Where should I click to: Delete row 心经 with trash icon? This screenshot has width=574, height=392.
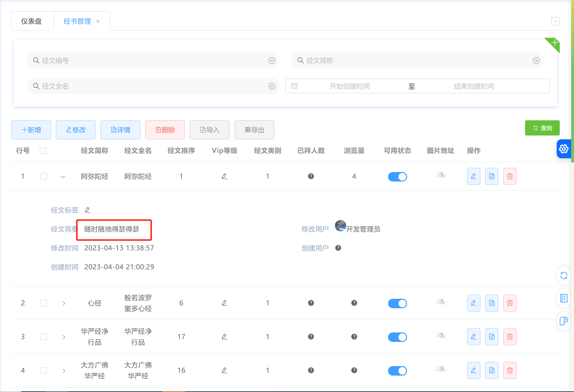[510, 303]
